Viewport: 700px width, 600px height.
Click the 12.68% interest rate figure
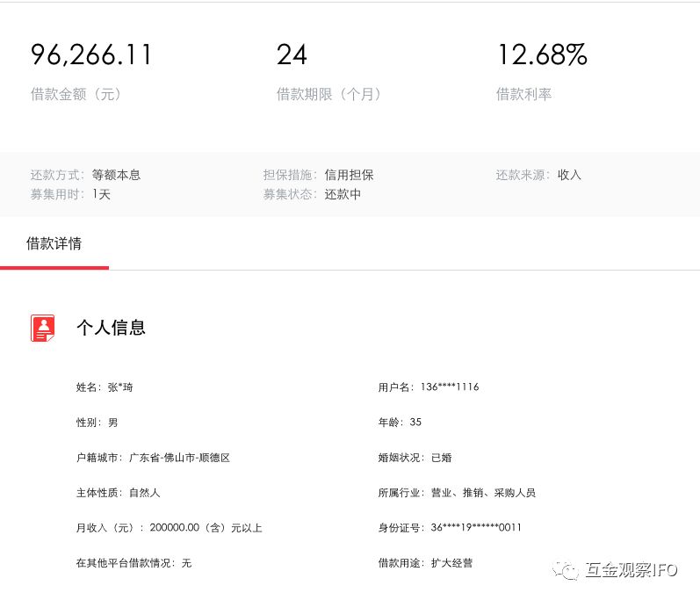coord(541,55)
